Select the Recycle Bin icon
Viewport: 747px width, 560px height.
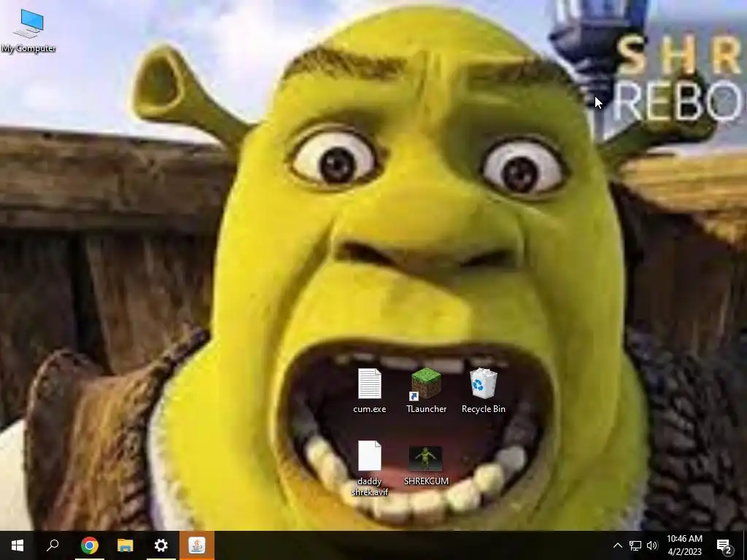point(484,384)
